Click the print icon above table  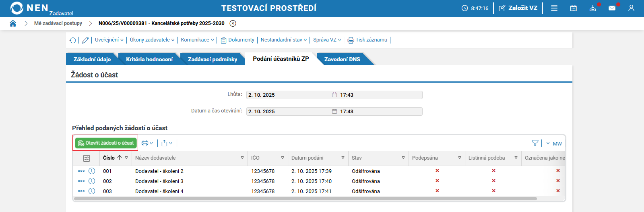pyautogui.click(x=145, y=143)
